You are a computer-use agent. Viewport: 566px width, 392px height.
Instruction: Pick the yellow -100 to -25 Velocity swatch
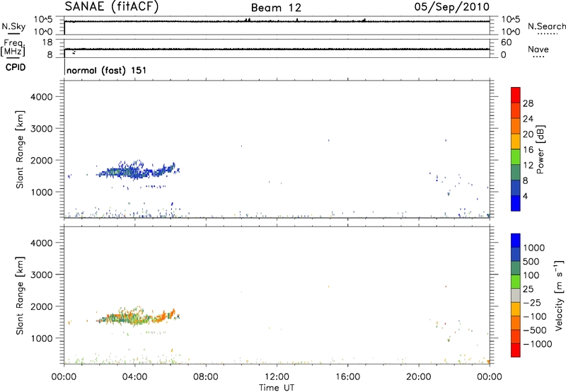tap(516, 309)
